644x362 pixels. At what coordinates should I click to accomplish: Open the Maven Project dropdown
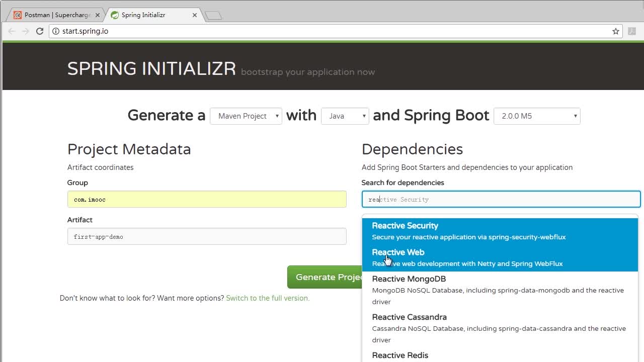pyautogui.click(x=246, y=116)
